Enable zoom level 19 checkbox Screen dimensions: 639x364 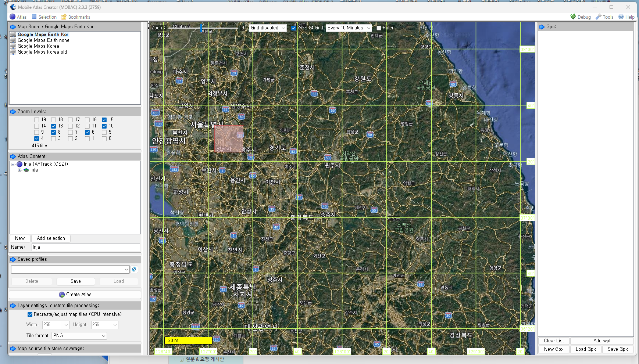36,120
